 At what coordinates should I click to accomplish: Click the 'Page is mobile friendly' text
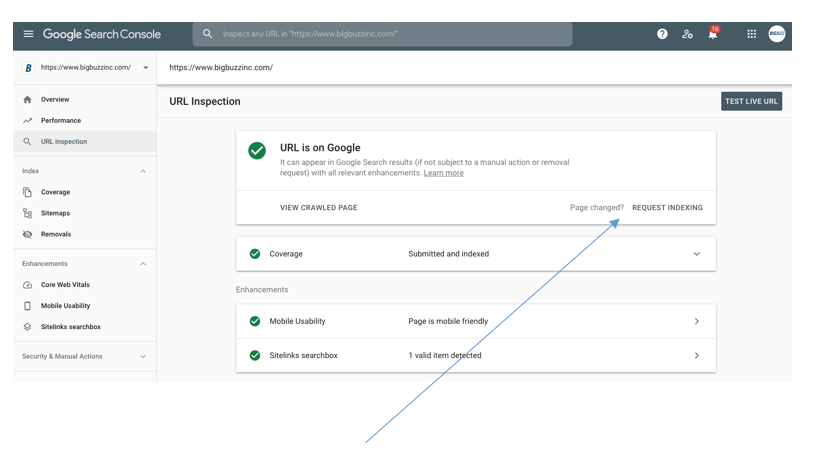pos(448,321)
